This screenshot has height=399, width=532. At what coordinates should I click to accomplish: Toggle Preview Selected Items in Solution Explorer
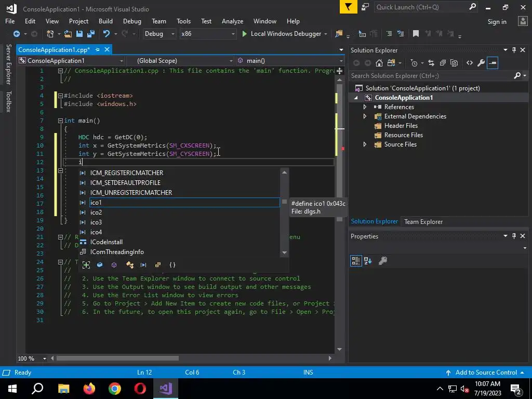pyautogui.click(x=493, y=63)
